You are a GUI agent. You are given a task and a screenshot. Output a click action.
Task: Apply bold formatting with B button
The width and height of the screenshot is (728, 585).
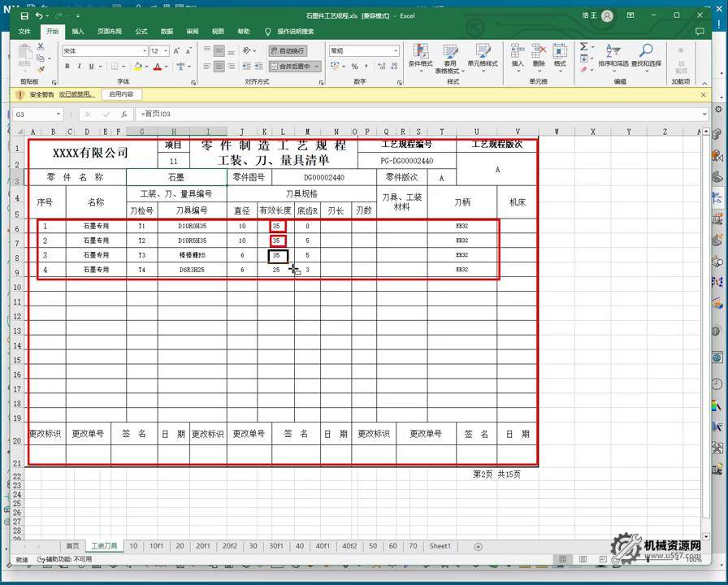[x=67, y=67]
